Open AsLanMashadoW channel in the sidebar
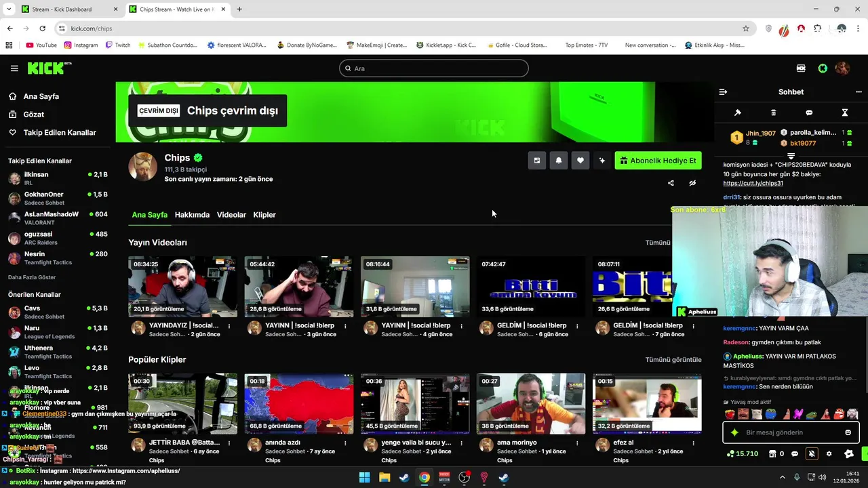This screenshot has width=868, height=488. (x=58, y=218)
